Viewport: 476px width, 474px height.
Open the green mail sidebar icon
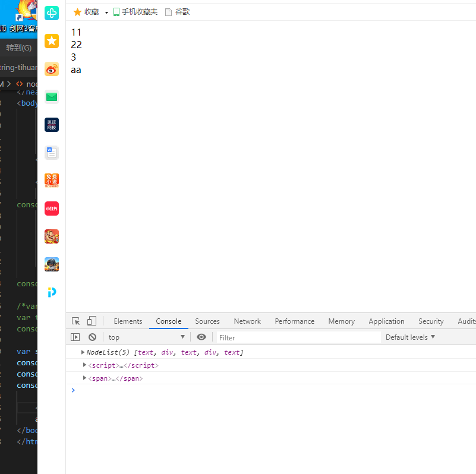coord(52,97)
